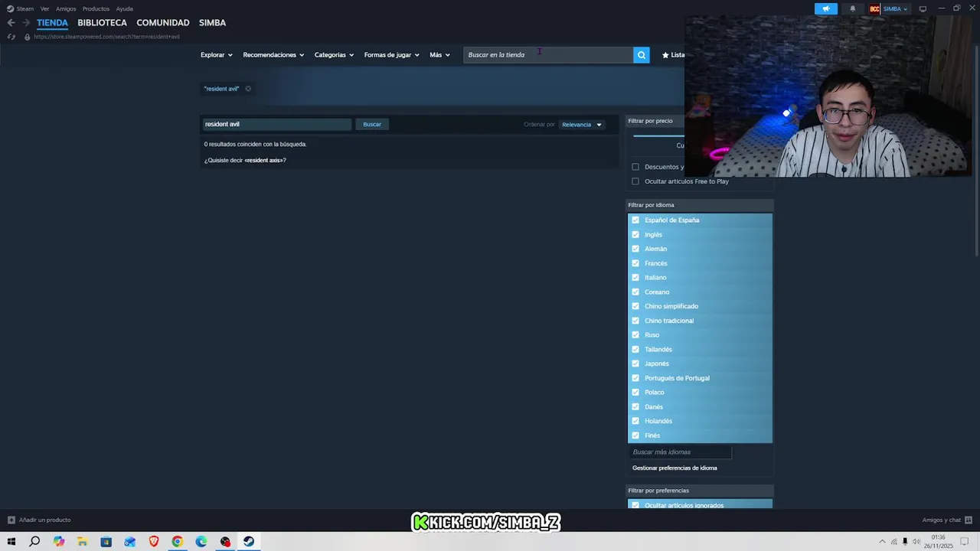Show hidden system tray icons
The image size is (980, 551).
coord(882,542)
